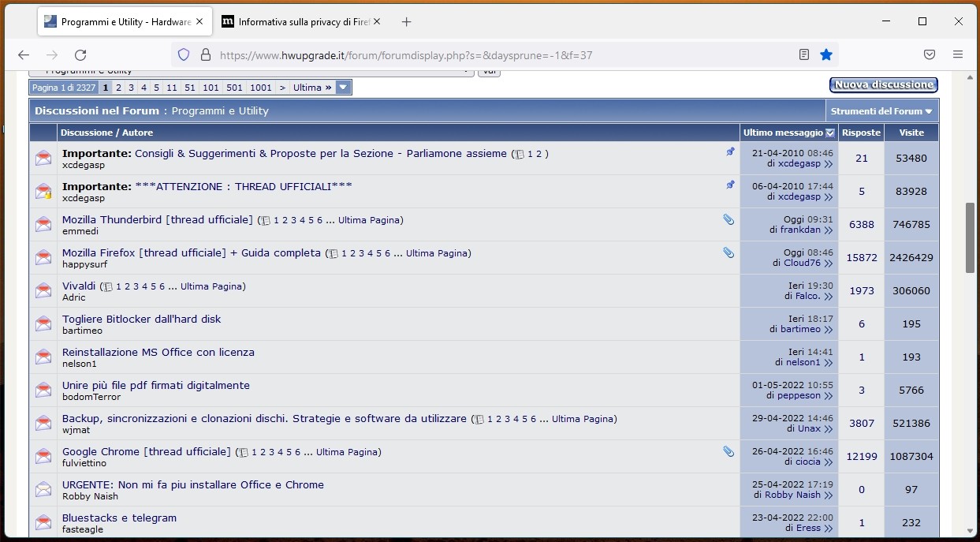This screenshot has height=542, width=980.
Task: Click the blue bookmark star
Action: [x=825, y=54]
